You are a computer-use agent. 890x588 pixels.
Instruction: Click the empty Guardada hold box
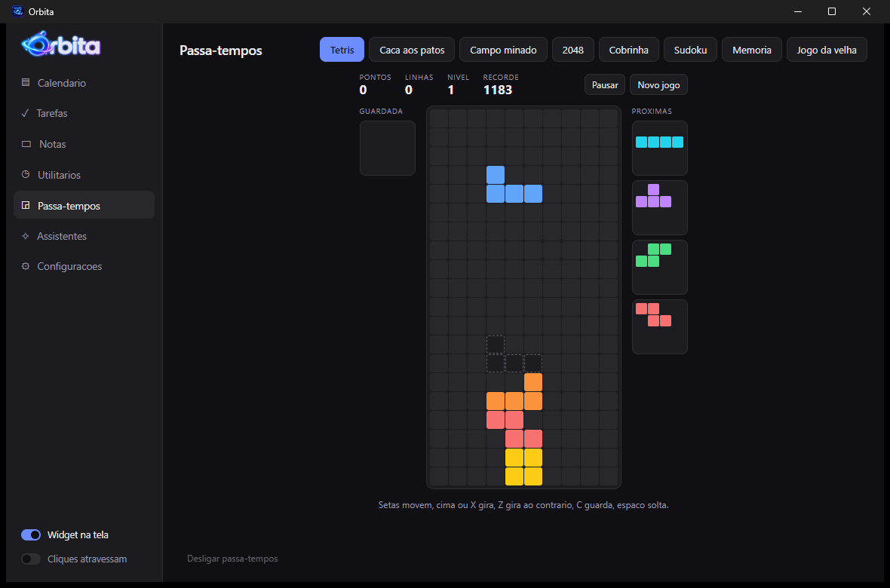tap(388, 149)
